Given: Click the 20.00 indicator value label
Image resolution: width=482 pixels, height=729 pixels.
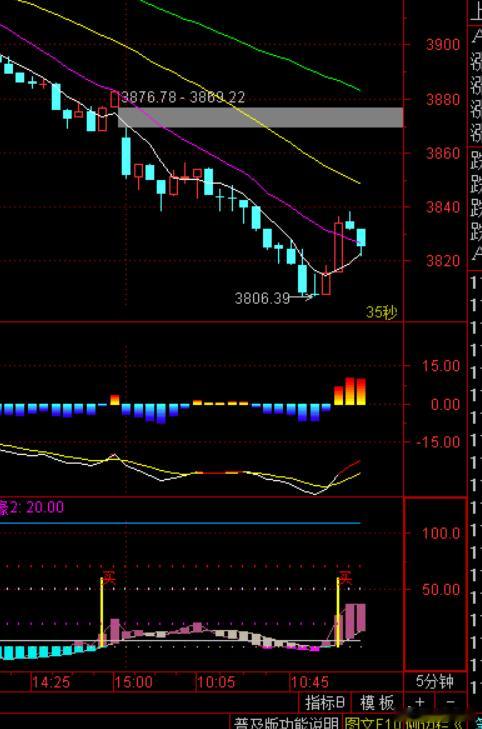Looking at the screenshot, I should click(45, 507).
